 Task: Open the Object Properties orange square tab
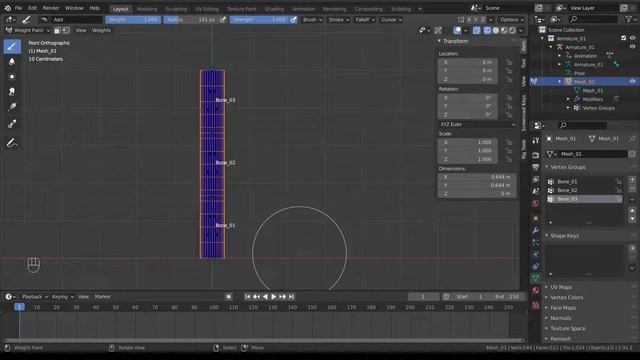pyautogui.click(x=536, y=218)
